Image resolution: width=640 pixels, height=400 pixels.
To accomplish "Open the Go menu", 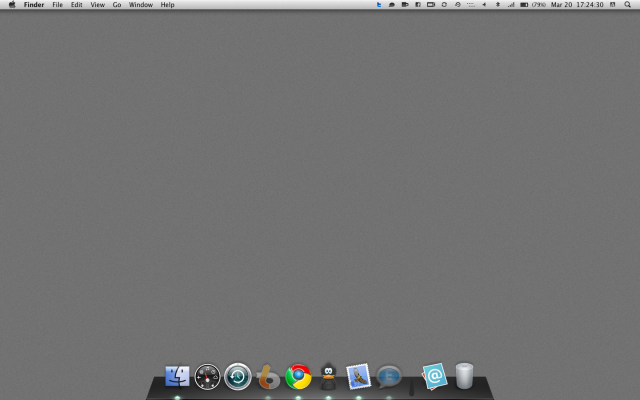I will pos(117,4).
